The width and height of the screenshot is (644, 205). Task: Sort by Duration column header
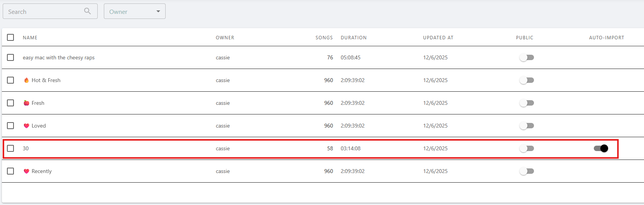click(354, 38)
